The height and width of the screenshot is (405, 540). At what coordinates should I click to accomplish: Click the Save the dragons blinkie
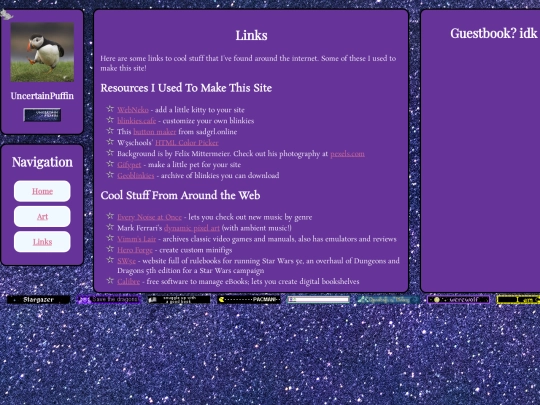coord(109,300)
